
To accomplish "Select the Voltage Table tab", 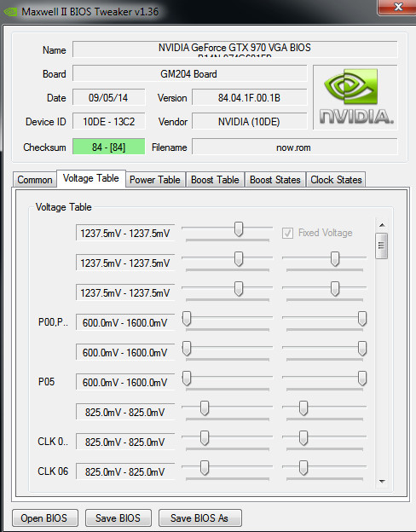I will (91, 178).
